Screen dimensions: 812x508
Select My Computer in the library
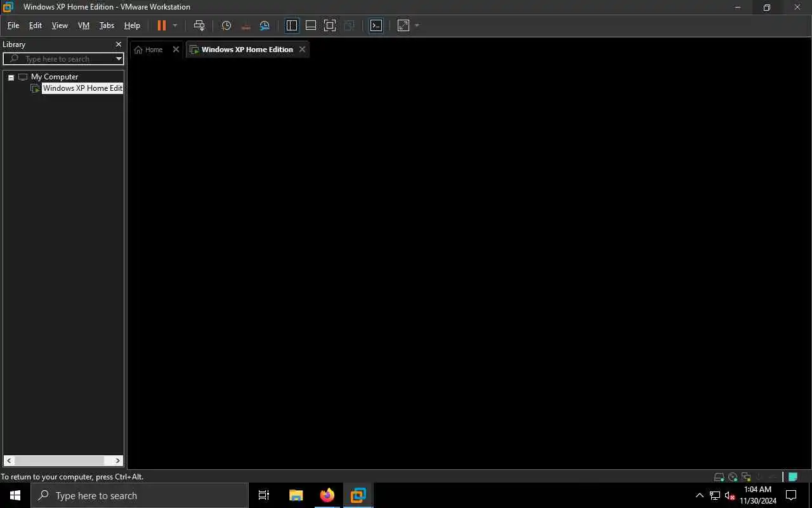55,77
